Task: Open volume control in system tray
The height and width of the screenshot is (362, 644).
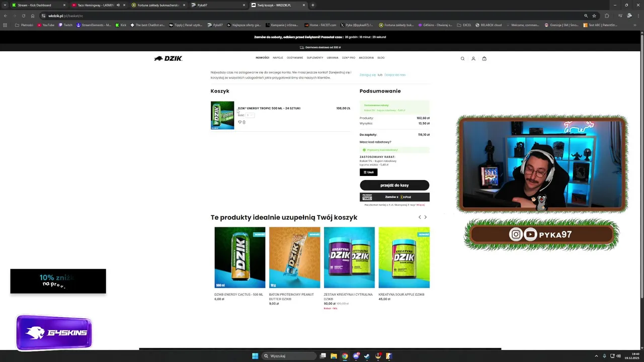Action: click(x=618, y=356)
